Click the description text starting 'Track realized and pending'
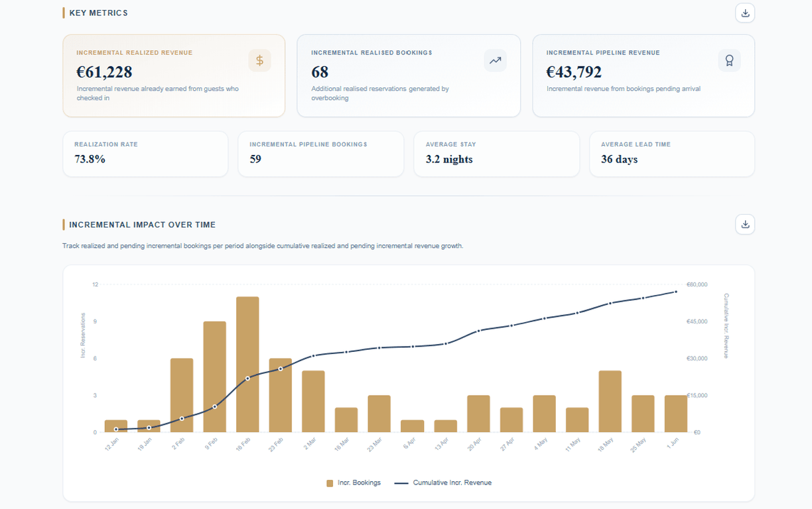This screenshot has height=509, width=812. [x=263, y=246]
